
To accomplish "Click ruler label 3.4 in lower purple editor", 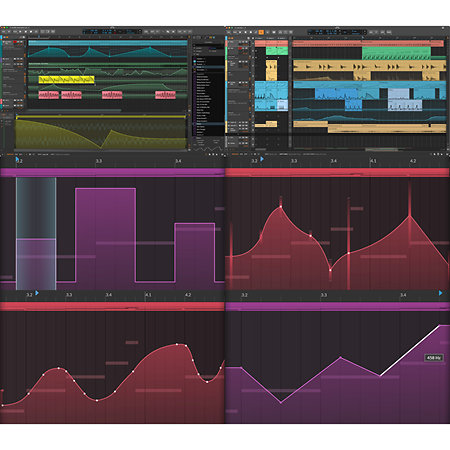I will [403, 295].
